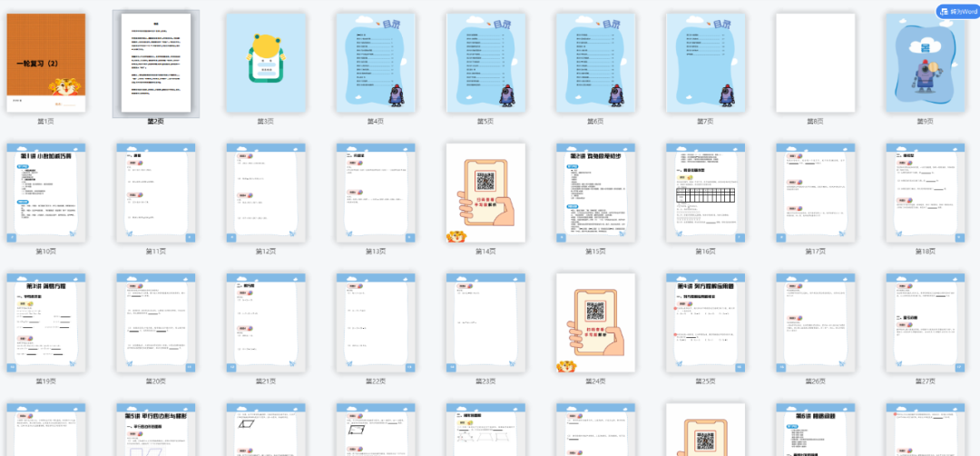Screen dimensions: 980x456
Task: Click the 第22页 label
Action: coord(376,381)
